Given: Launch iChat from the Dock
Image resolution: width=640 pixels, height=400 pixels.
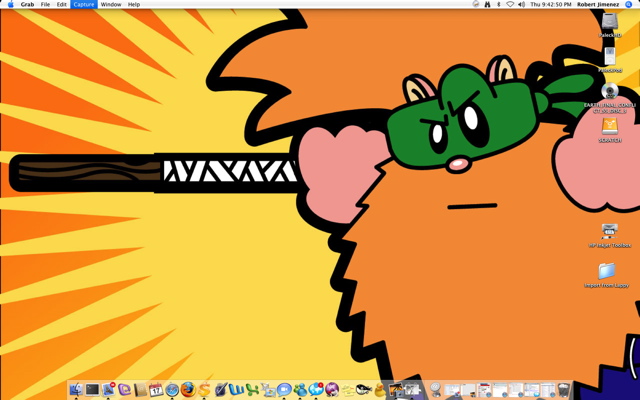Looking at the screenshot, I should point(284,390).
